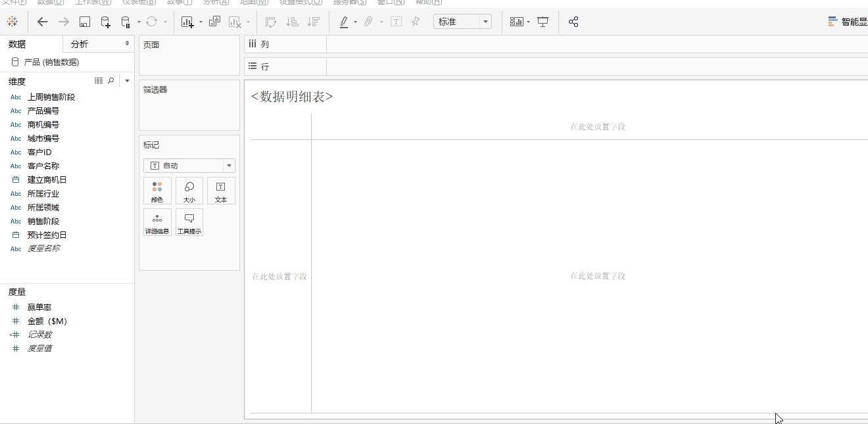The image size is (868, 424).
Task: Open the Tooltip (工具提示) editor
Action: tap(189, 222)
